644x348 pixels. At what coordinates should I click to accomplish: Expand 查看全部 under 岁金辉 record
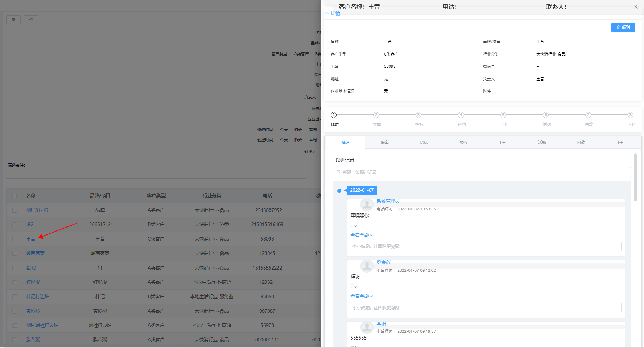[361, 296]
